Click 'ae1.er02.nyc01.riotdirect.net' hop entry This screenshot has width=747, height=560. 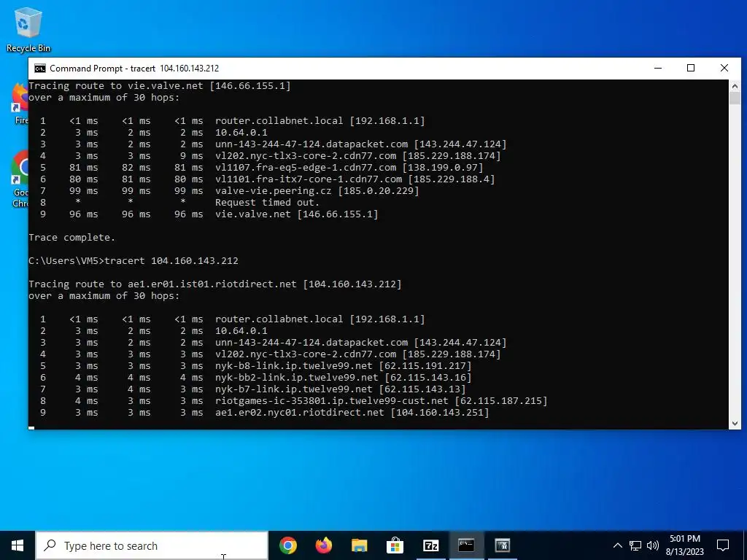299,413
